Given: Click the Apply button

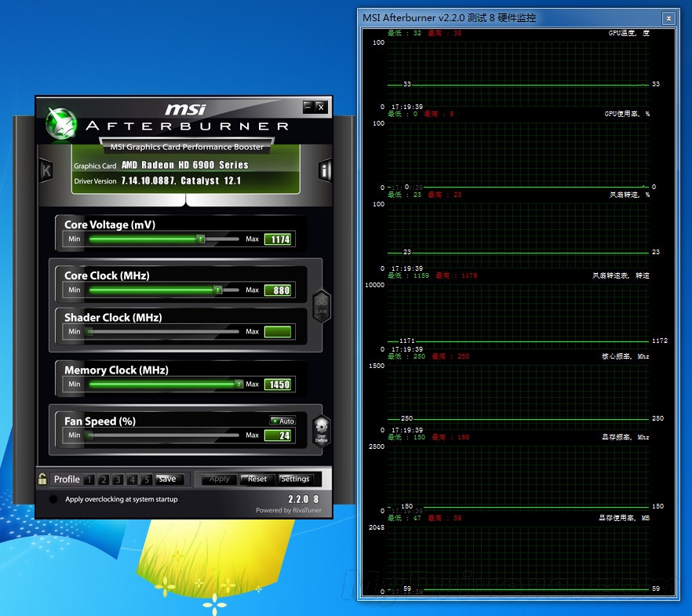Looking at the screenshot, I should [220, 479].
